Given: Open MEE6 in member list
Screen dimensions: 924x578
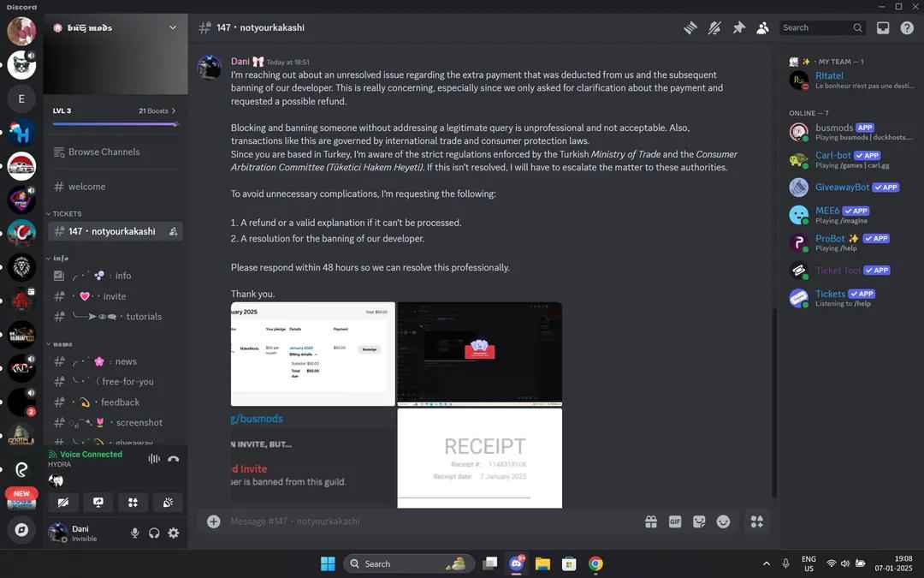Looking at the screenshot, I should click(850, 215).
